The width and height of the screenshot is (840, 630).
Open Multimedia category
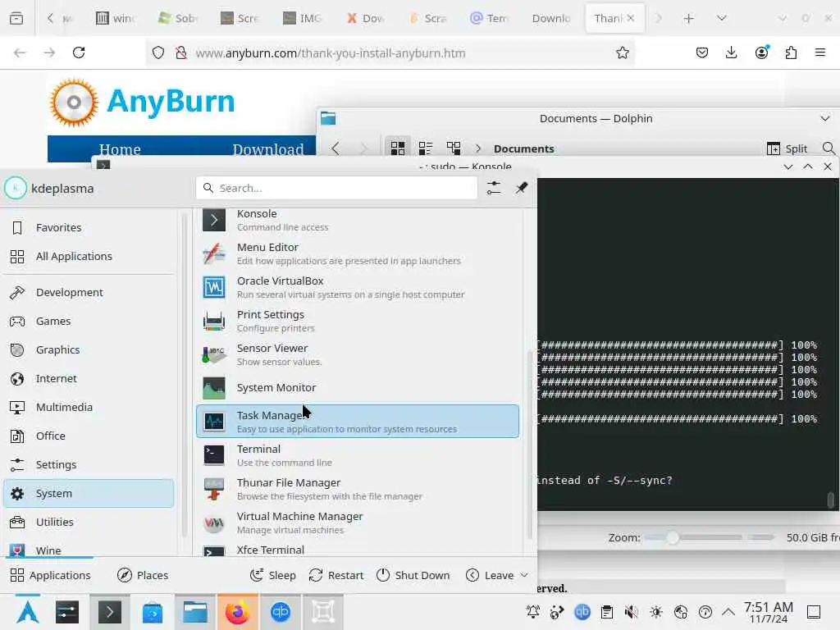click(x=89, y=407)
